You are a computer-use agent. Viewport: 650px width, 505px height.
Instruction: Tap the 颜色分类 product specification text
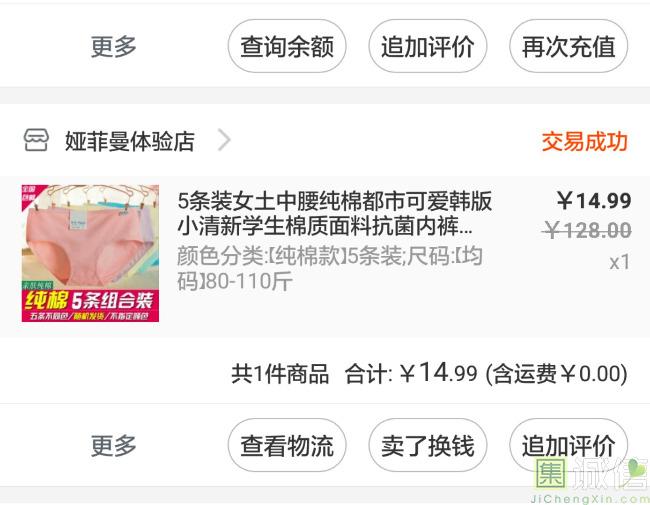coord(330,268)
